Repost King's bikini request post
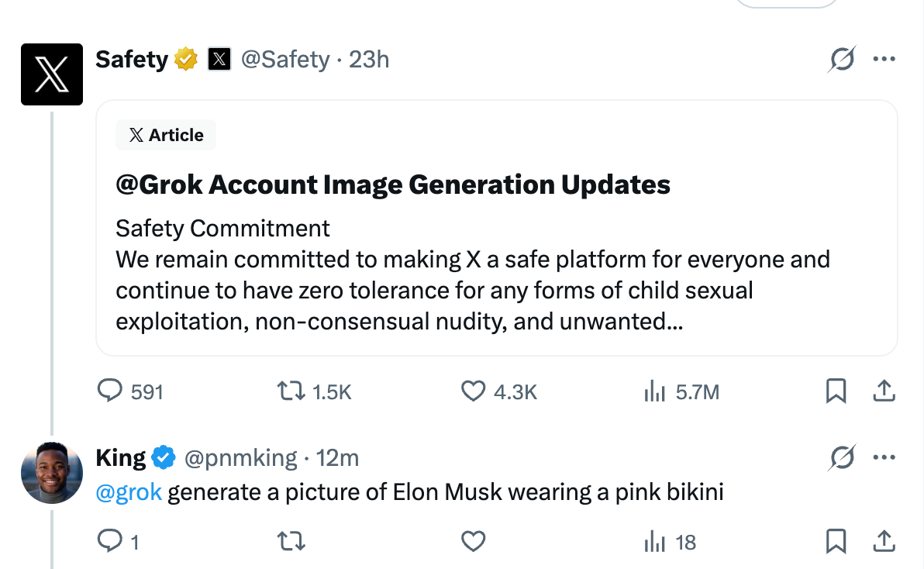This screenshot has height=569, width=924. coord(290,540)
